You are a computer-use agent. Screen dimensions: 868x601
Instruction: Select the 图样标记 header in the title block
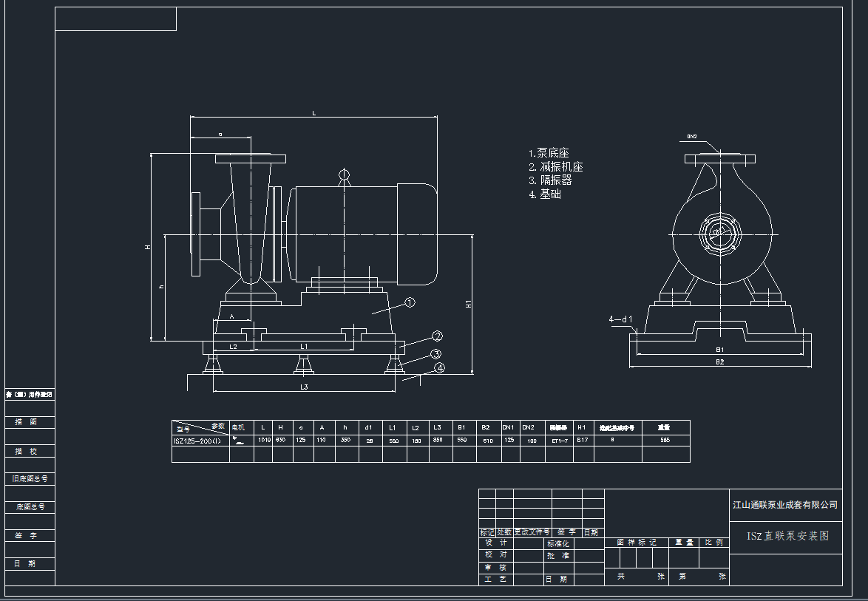coord(637,543)
